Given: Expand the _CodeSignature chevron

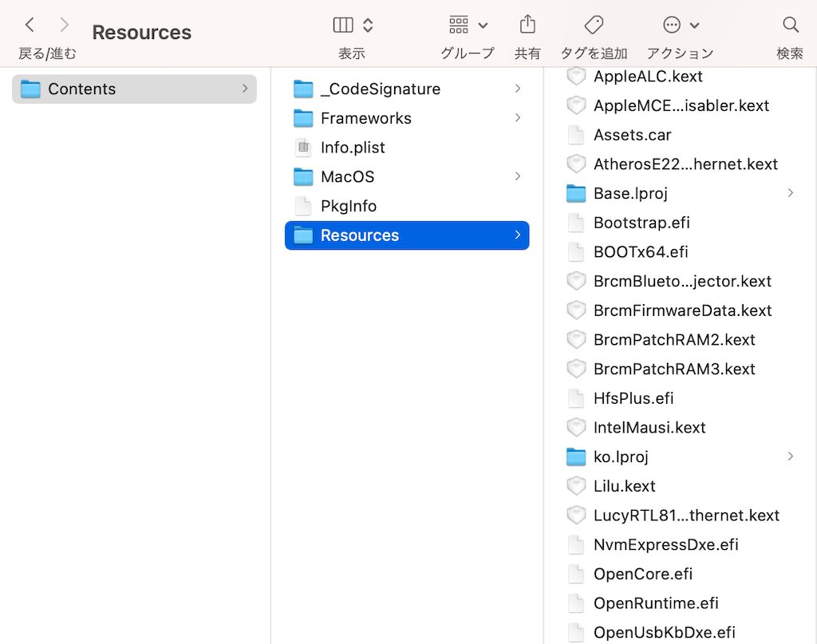Looking at the screenshot, I should tap(517, 89).
